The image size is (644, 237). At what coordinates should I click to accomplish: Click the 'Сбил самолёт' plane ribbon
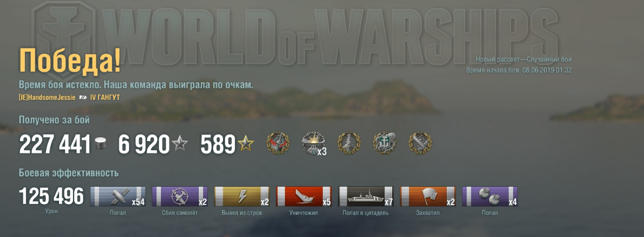(180, 196)
